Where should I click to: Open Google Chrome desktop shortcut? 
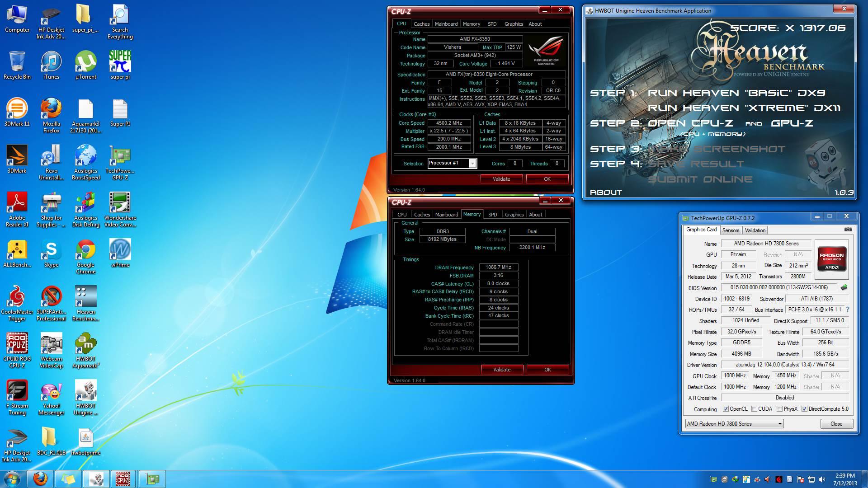tap(85, 257)
